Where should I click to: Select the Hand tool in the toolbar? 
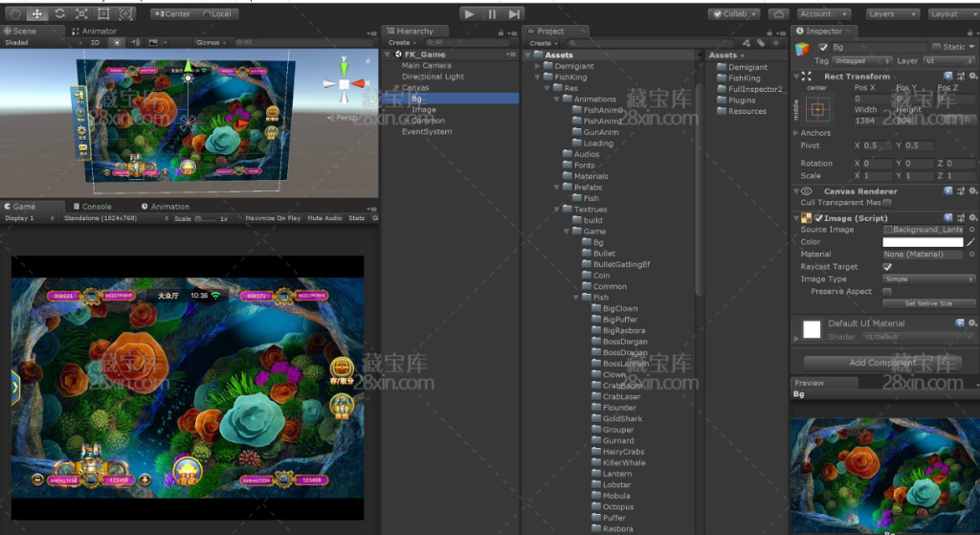15,14
